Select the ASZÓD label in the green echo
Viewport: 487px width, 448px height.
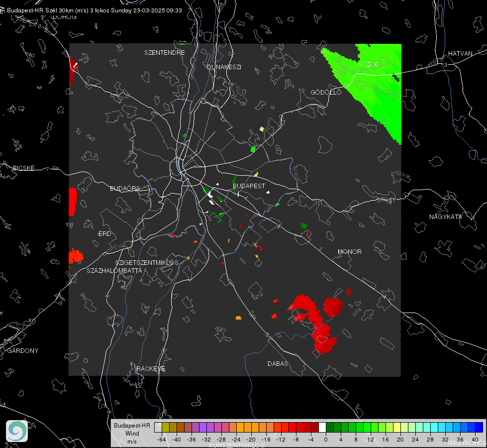(369, 64)
